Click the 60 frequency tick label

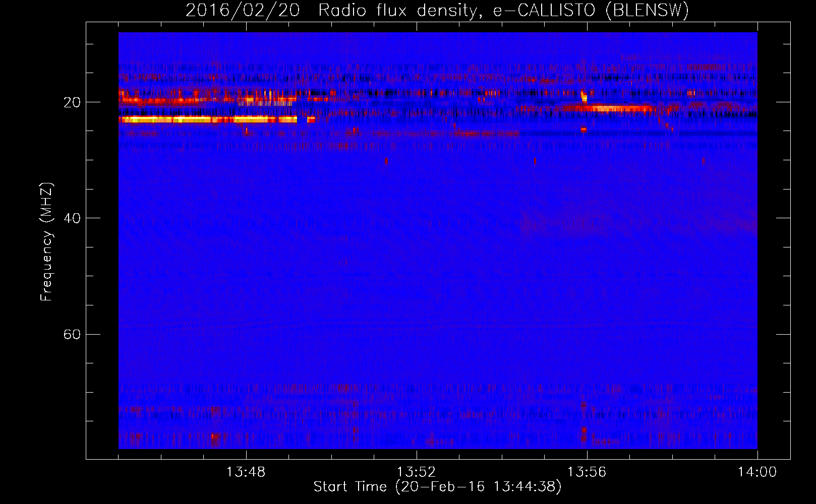tap(72, 334)
